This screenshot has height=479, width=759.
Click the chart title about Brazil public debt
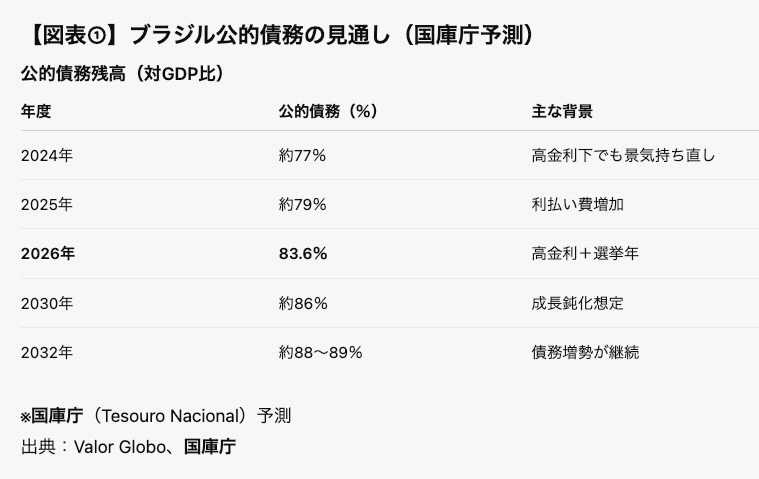coord(277,34)
